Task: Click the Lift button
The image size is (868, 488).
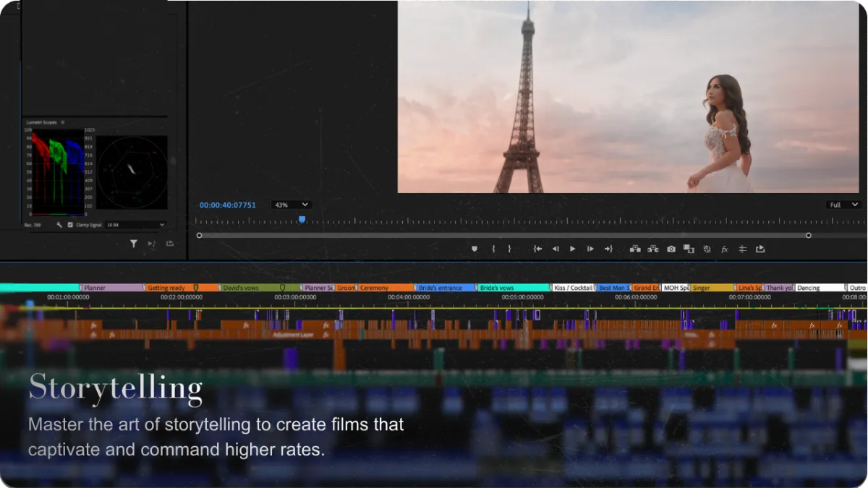Action: click(x=635, y=249)
